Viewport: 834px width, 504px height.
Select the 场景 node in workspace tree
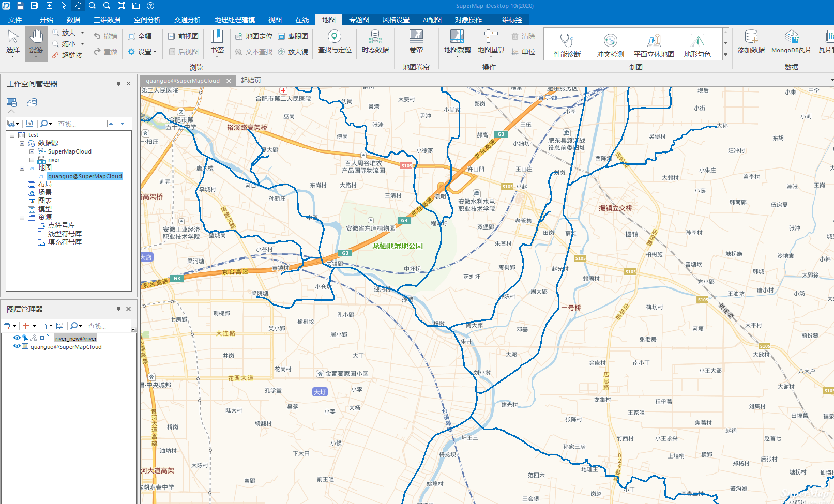click(x=45, y=192)
